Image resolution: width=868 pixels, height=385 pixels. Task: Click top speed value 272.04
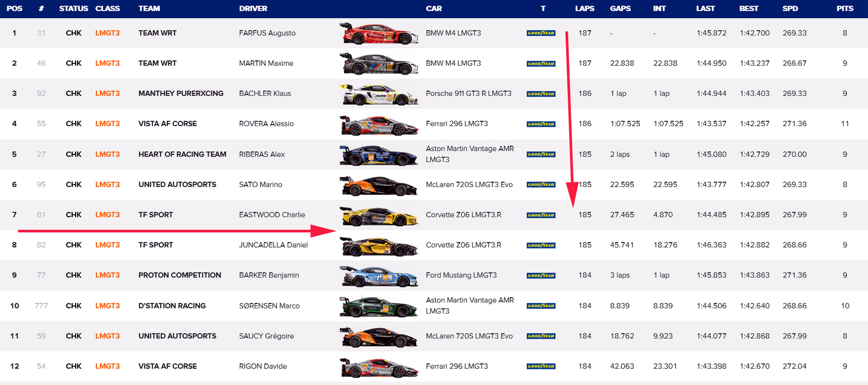point(794,366)
